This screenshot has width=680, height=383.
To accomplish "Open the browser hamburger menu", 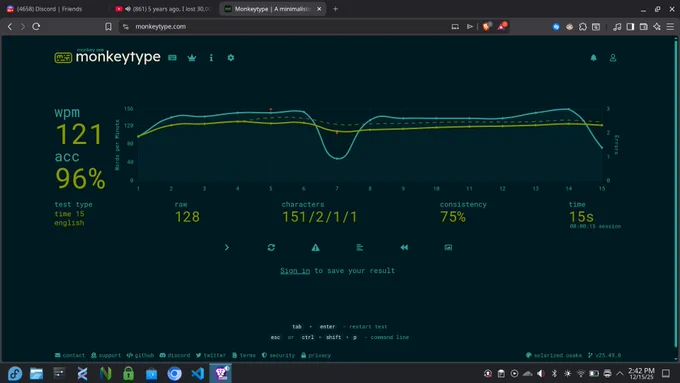I will coord(670,26).
